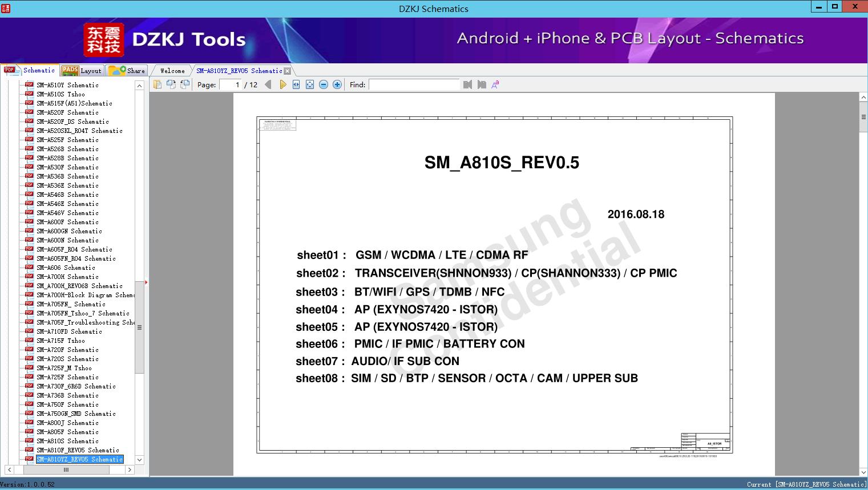Select the SM-A810YZ_REV05 Schematic document tab
The height and width of the screenshot is (490, 868).
point(239,71)
